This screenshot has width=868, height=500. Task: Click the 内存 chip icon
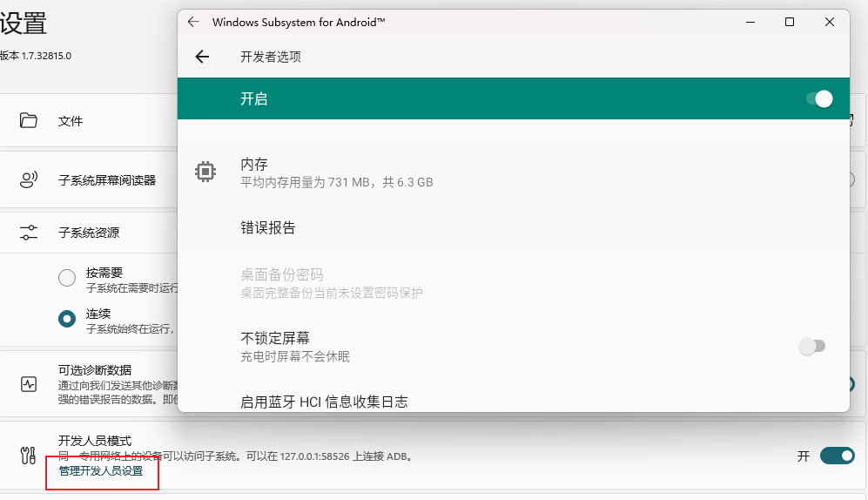click(x=205, y=172)
